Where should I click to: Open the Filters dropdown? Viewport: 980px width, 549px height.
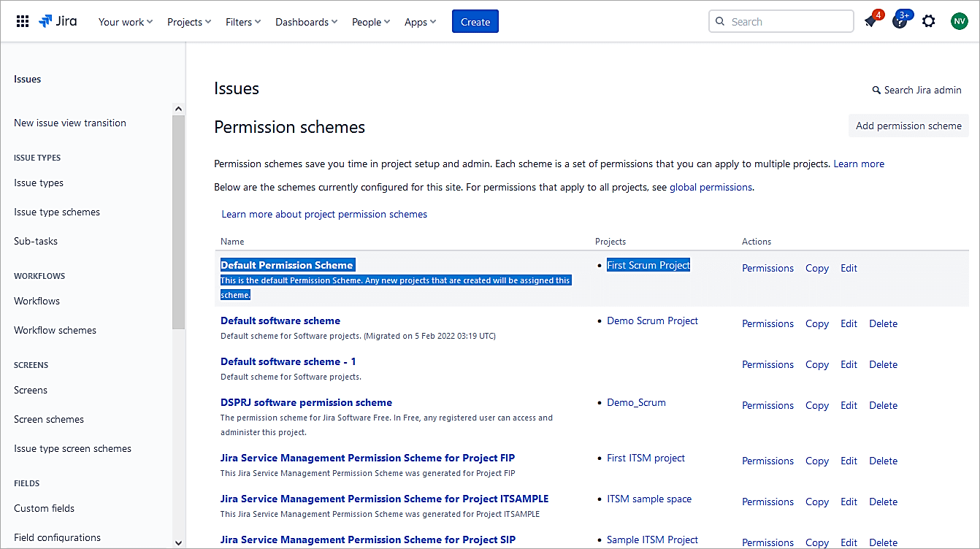coord(243,22)
